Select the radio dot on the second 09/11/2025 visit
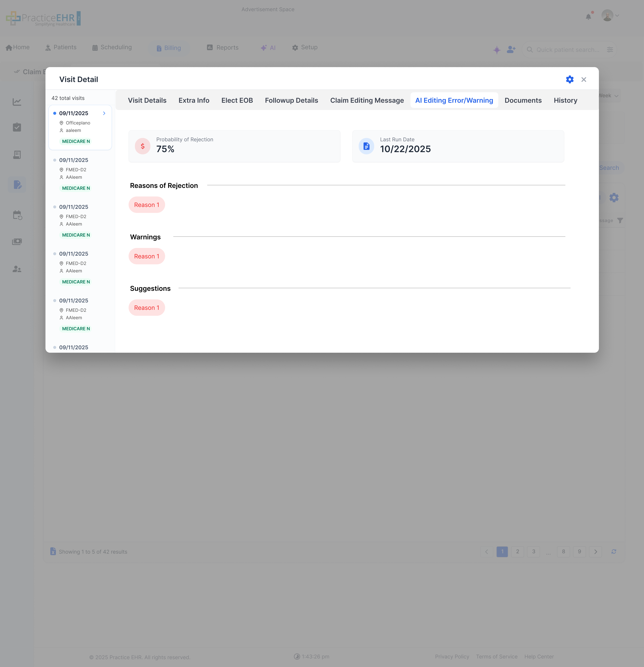 (55, 160)
